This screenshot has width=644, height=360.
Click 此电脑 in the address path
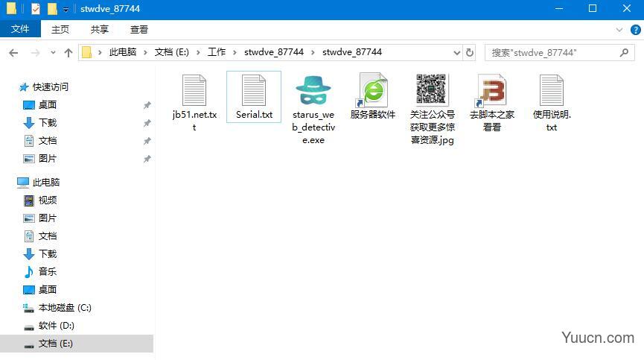pyautogui.click(x=122, y=52)
